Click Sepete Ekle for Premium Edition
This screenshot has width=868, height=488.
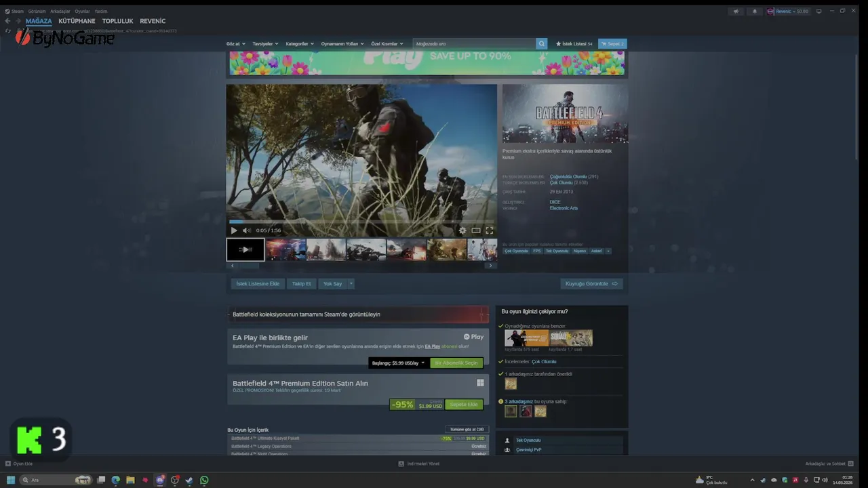464,405
